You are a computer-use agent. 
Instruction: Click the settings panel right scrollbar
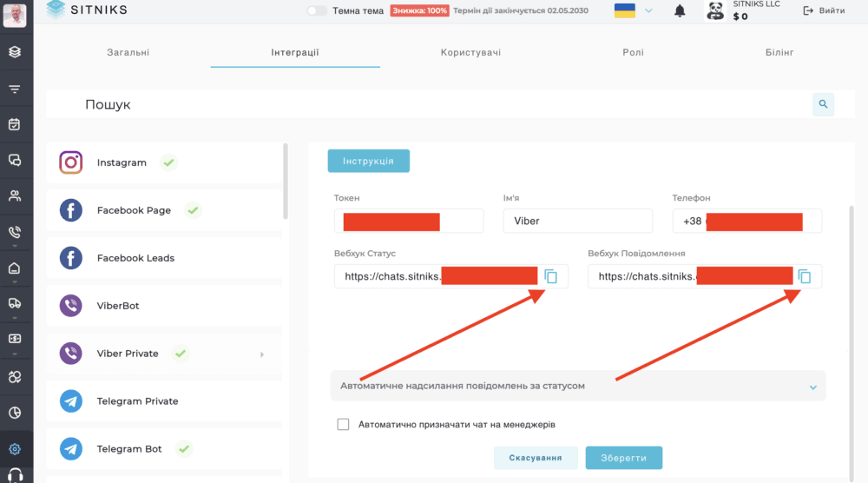point(851,343)
